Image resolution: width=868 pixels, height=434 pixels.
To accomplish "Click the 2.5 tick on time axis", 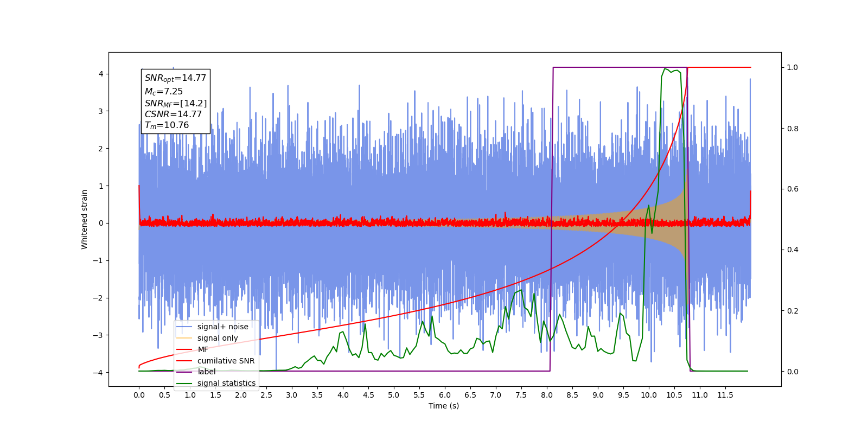I will coord(266,395).
